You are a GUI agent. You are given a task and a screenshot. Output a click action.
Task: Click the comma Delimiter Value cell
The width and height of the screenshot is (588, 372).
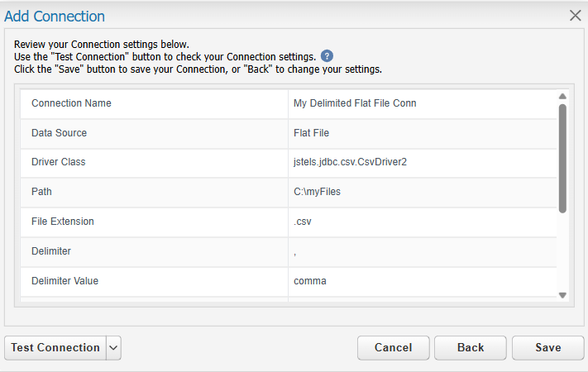[423, 281]
